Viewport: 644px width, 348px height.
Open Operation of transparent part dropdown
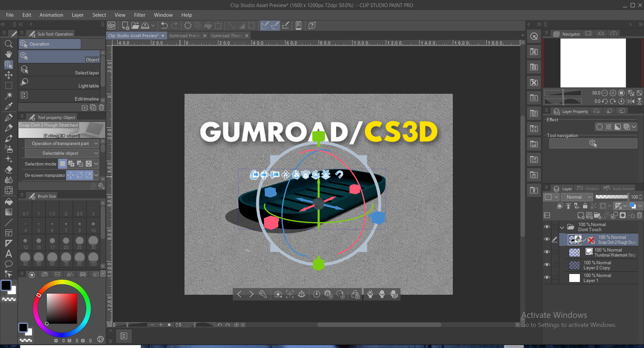point(62,143)
